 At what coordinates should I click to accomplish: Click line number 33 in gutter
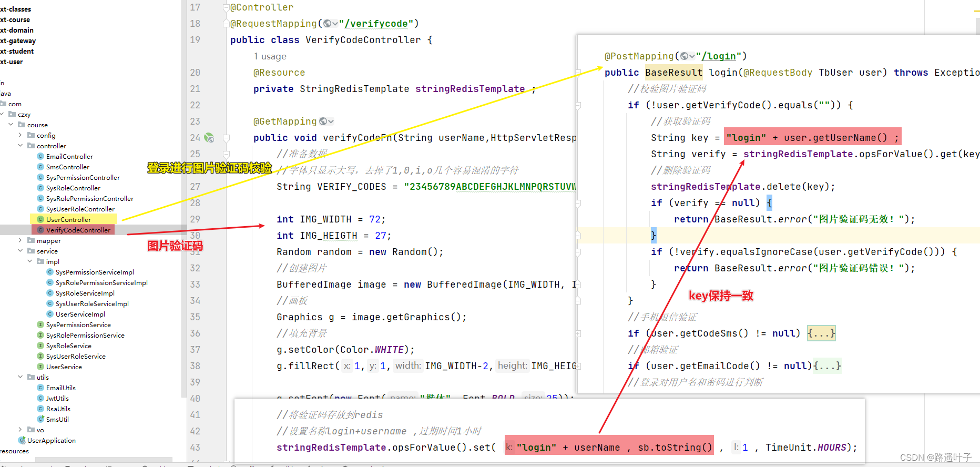pos(195,285)
